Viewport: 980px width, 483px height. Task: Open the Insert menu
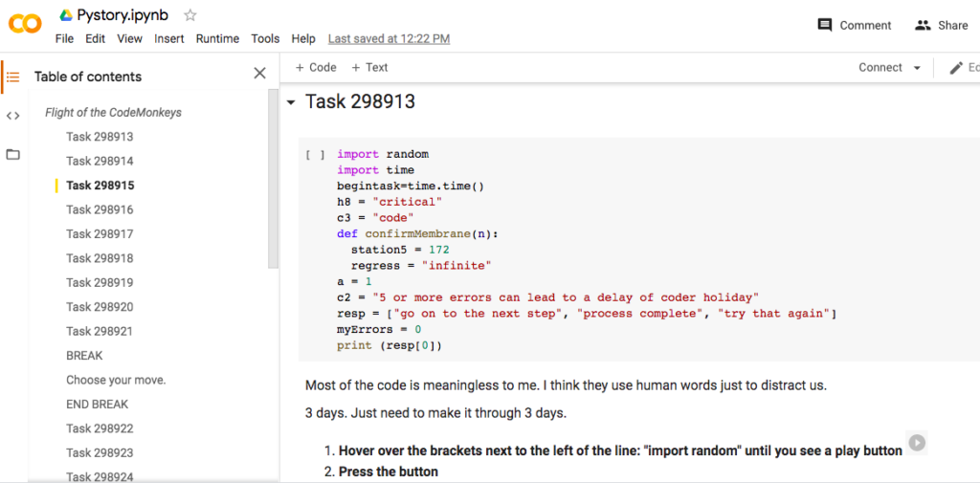pos(169,39)
